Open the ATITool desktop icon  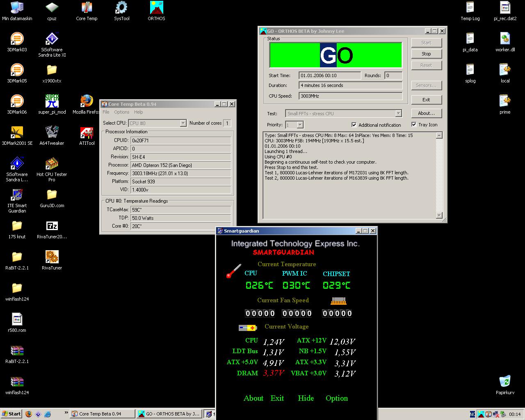click(87, 136)
